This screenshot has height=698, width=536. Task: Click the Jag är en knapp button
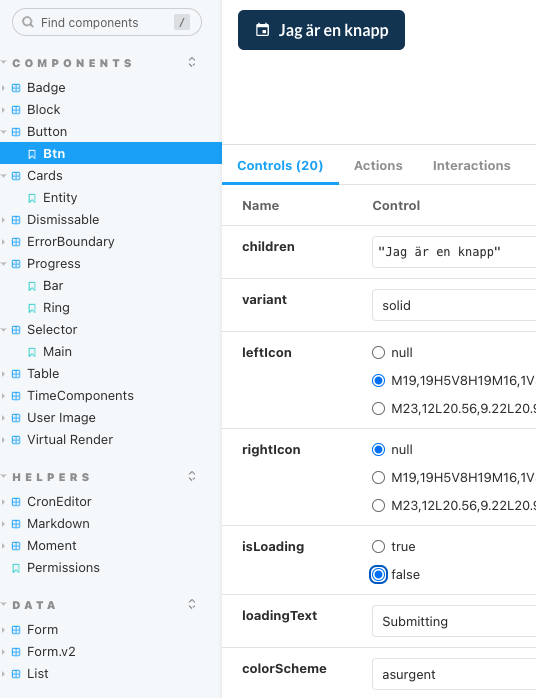[321, 30]
